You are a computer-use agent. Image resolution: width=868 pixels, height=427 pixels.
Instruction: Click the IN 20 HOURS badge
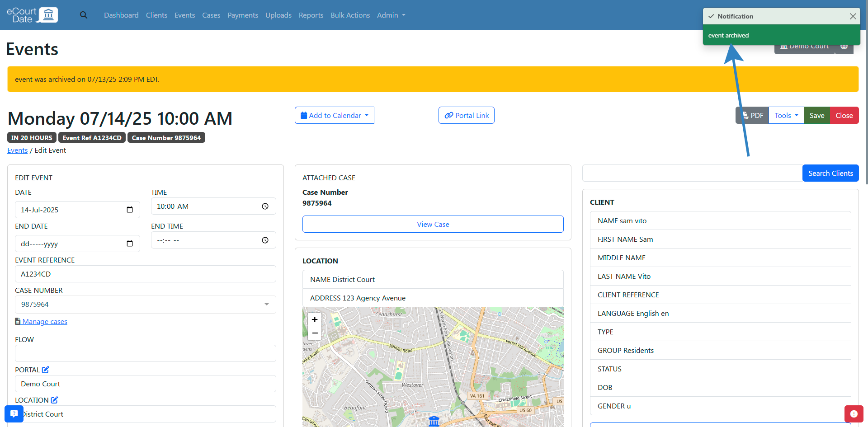tap(32, 138)
